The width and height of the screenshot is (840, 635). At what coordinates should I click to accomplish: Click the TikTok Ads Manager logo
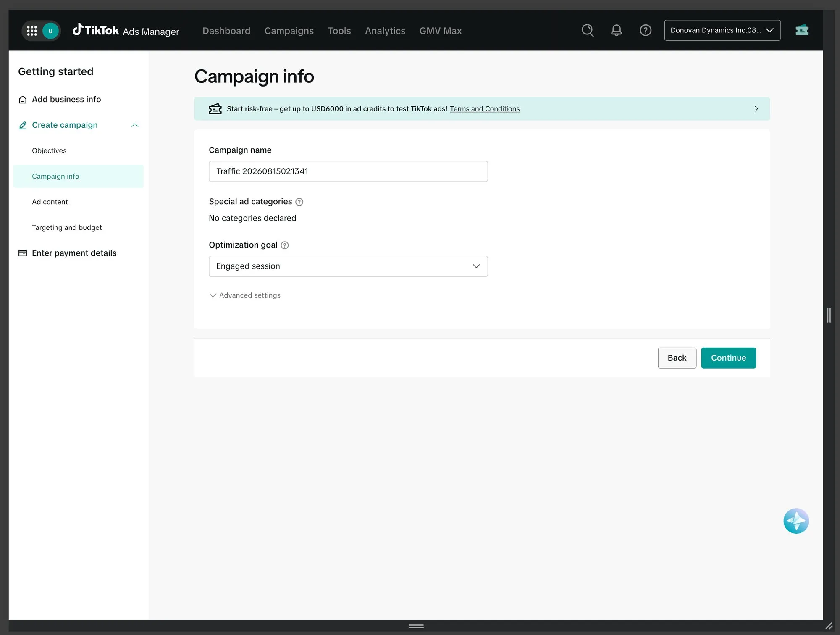126,30
